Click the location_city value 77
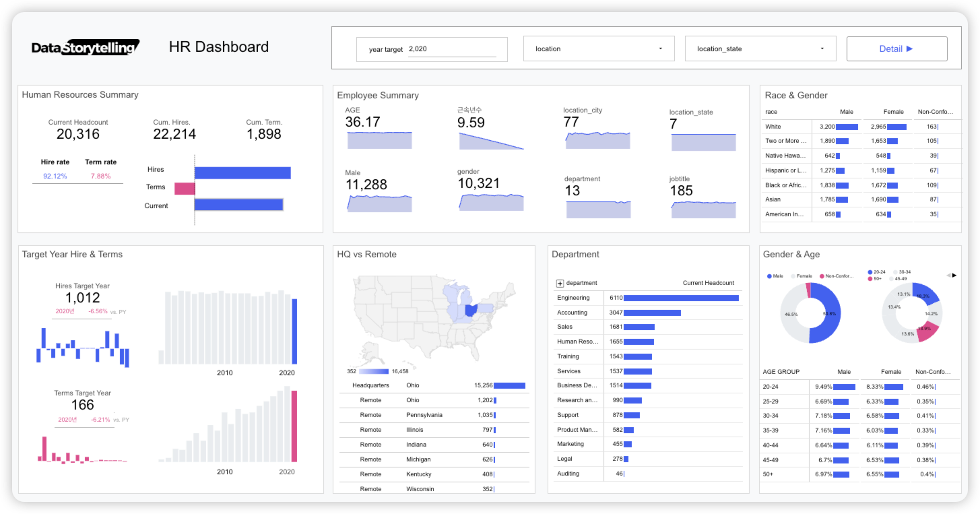Image resolution: width=980 pixels, height=514 pixels. 571,122
